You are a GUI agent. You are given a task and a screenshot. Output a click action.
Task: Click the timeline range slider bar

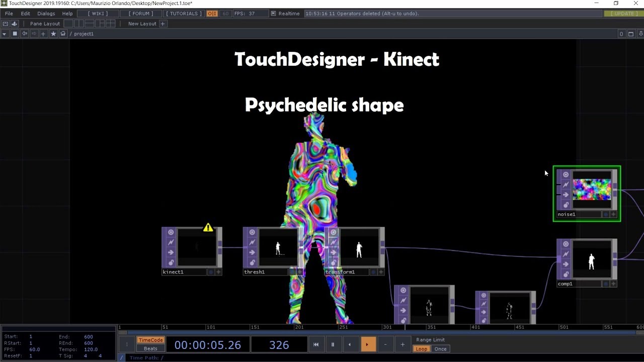[381, 332]
